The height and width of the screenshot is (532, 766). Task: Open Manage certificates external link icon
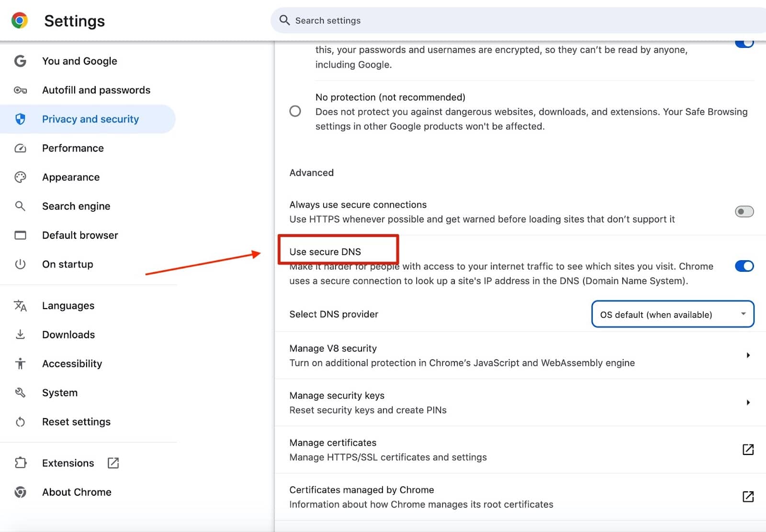[748, 450]
